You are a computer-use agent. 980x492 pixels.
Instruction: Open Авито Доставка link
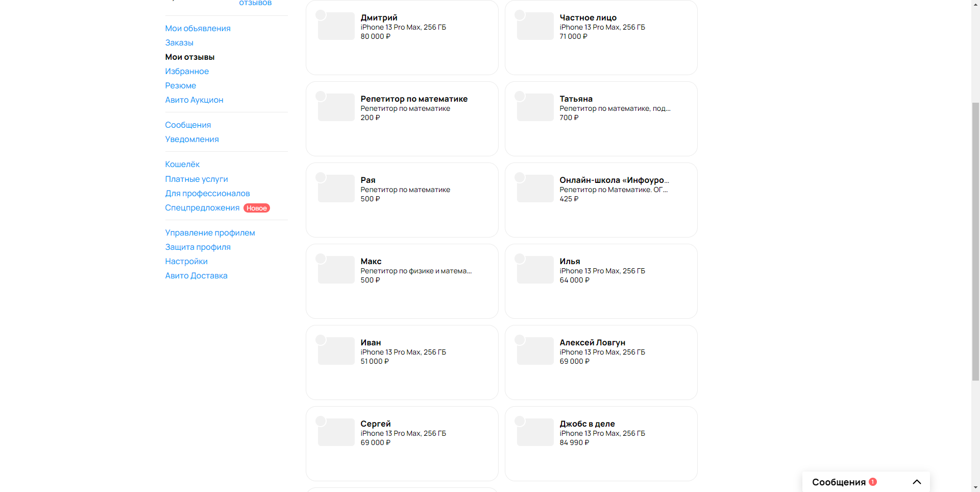coord(196,275)
